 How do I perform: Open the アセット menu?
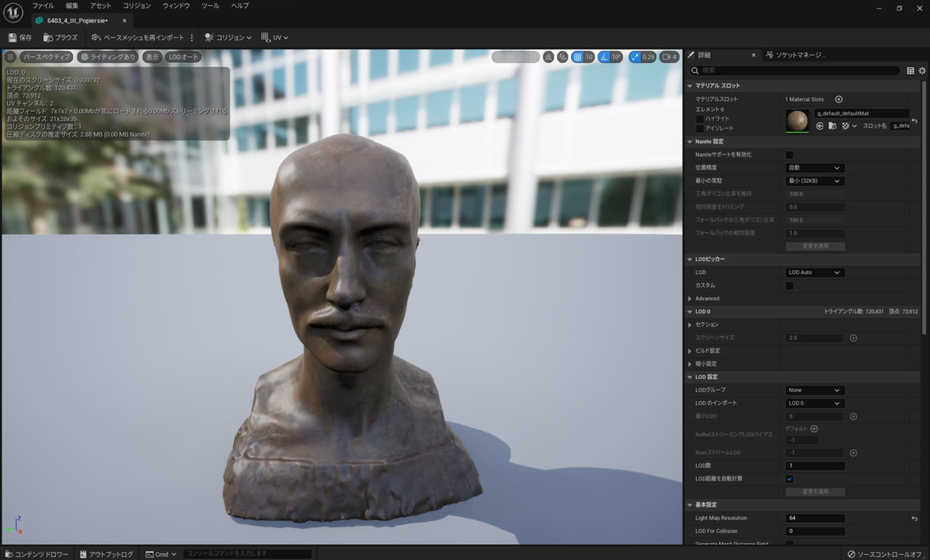pyautogui.click(x=101, y=5)
